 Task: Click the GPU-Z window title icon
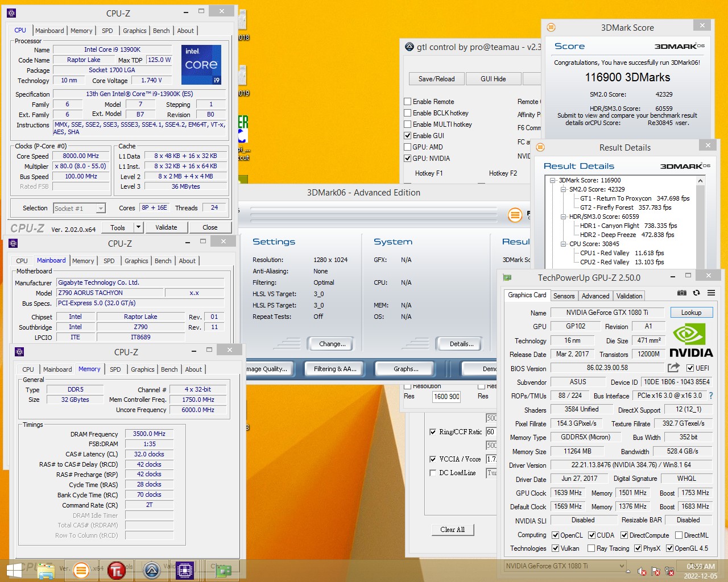click(x=507, y=277)
